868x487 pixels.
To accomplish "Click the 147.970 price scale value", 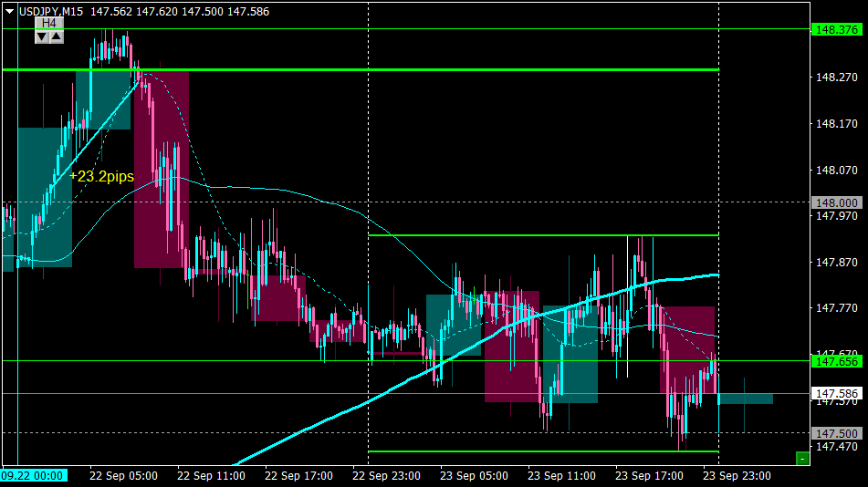I will click(x=836, y=215).
